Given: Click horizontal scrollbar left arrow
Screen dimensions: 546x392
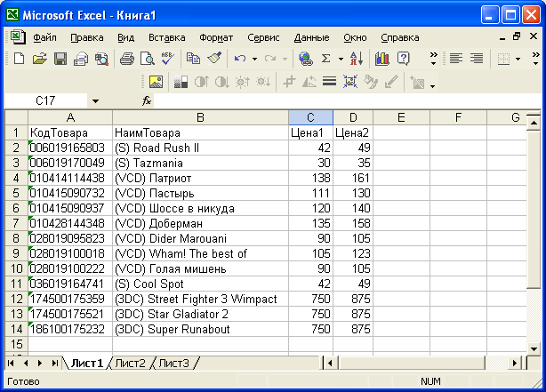Looking at the screenshot, I should 330,363.
